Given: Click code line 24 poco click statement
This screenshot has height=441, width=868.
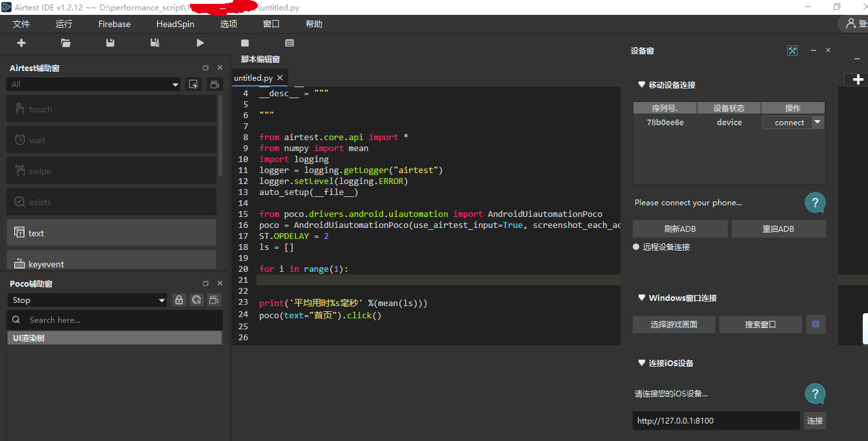Looking at the screenshot, I should coord(321,315).
